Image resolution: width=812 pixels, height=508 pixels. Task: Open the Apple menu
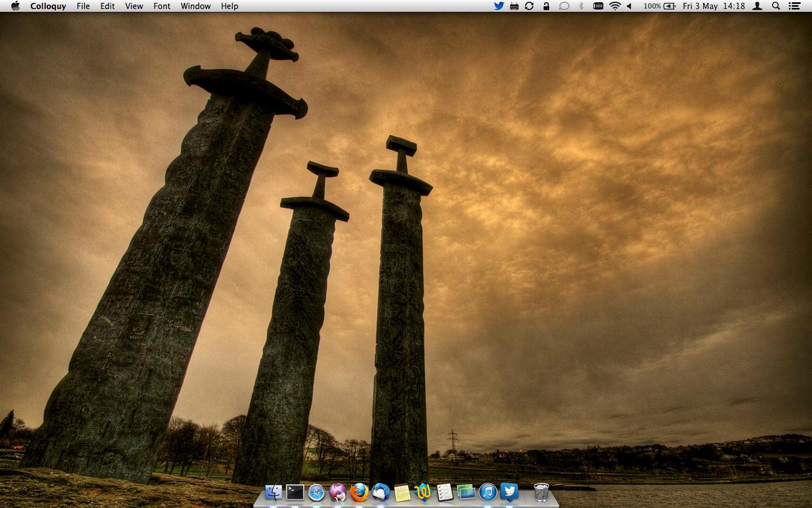click(15, 6)
